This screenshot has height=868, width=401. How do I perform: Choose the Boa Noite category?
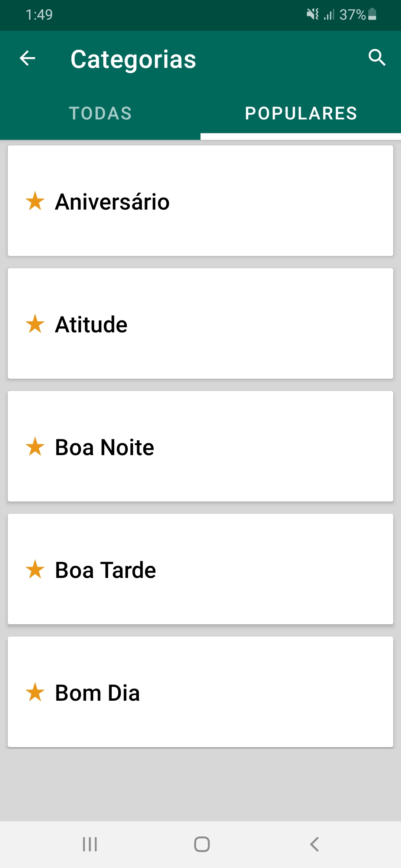(200, 447)
